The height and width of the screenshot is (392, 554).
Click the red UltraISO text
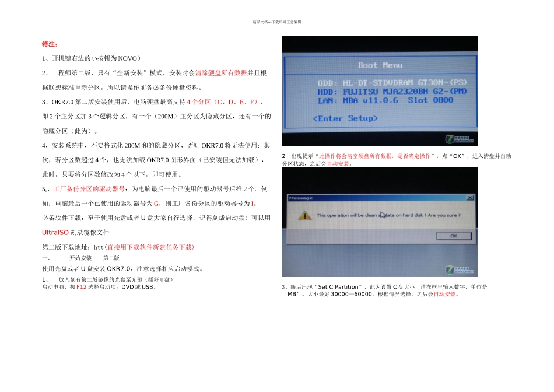[55, 233]
